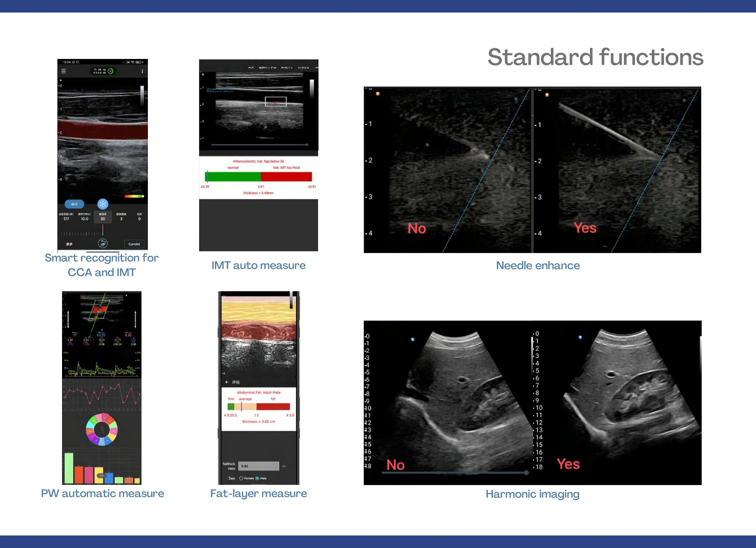756x548 pixels.
Task: Select the image enhancement 3 parameter
Action: pos(121,217)
